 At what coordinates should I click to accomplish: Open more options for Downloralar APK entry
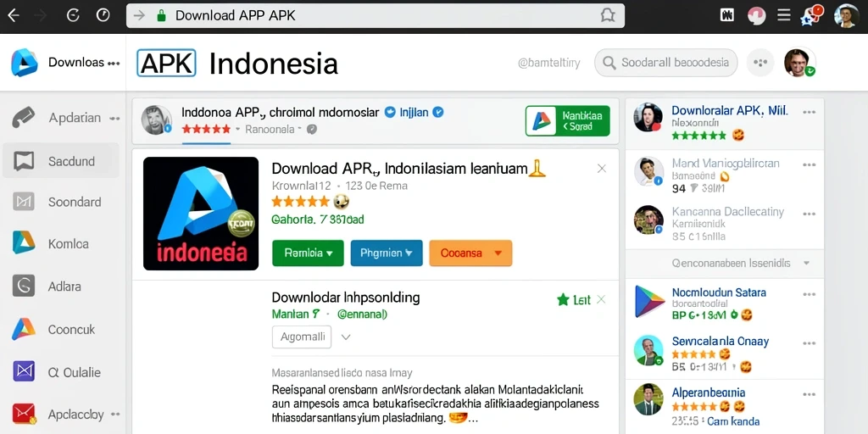point(809,113)
